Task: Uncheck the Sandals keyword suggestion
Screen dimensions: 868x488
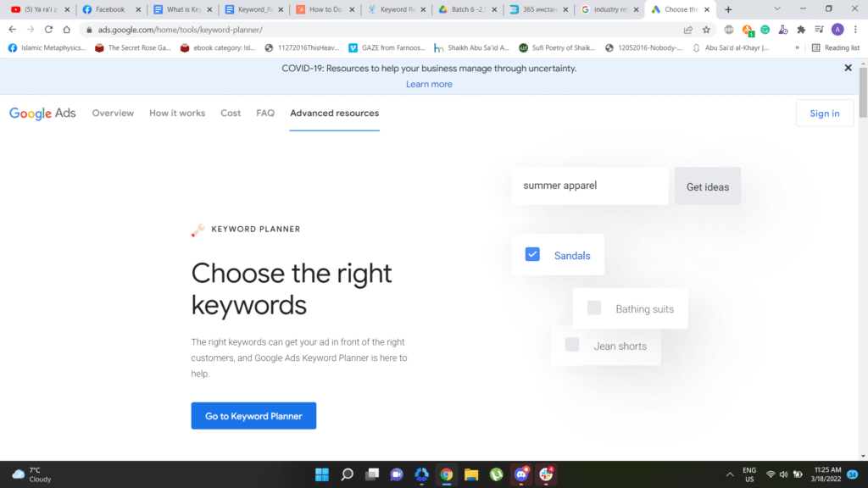Action: coord(532,254)
